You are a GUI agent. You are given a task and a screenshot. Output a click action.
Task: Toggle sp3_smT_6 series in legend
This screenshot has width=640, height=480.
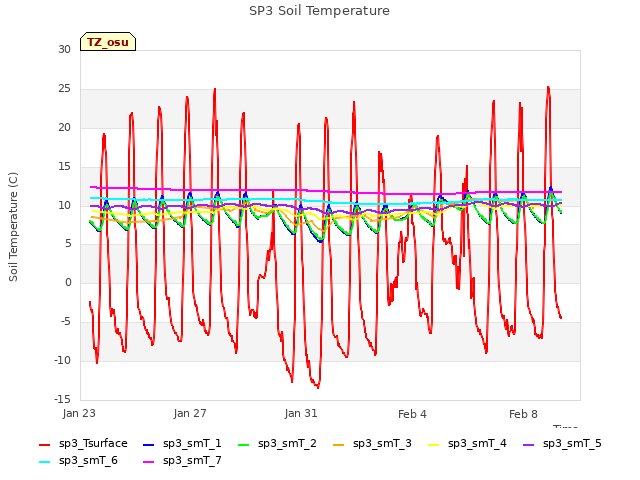click(x=78, y=461)
